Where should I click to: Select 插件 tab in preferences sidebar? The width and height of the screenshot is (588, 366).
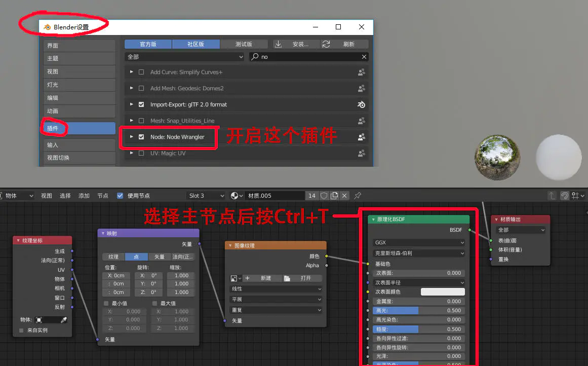tap(79, 128)
